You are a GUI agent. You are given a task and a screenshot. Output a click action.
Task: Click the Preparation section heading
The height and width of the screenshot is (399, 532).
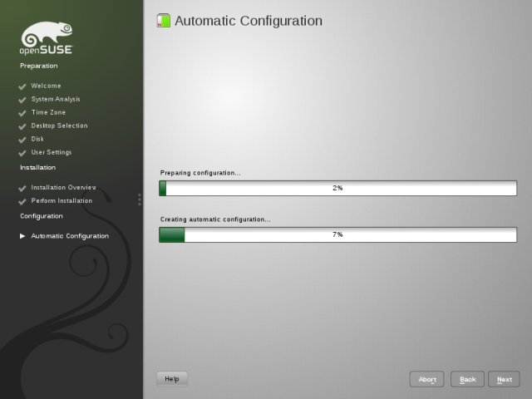point(39,66)
